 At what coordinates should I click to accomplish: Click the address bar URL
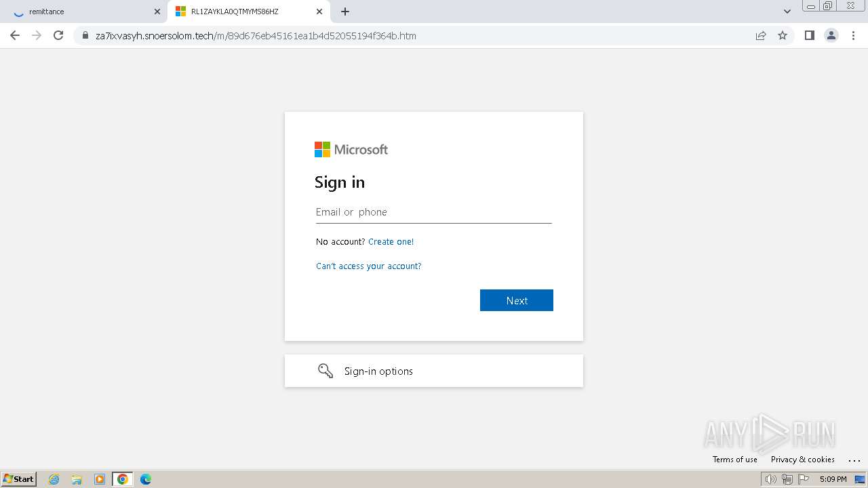[256, 36]
